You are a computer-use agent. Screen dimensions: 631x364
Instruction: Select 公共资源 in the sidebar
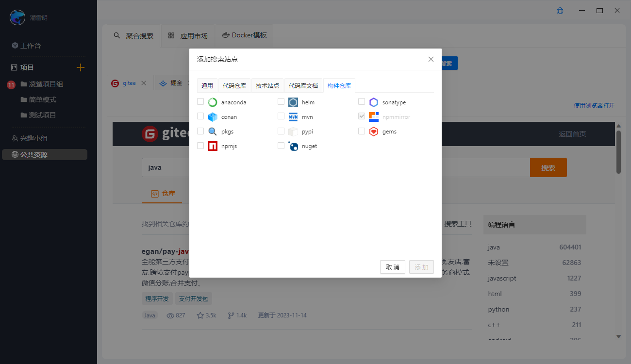coord(45,155)
